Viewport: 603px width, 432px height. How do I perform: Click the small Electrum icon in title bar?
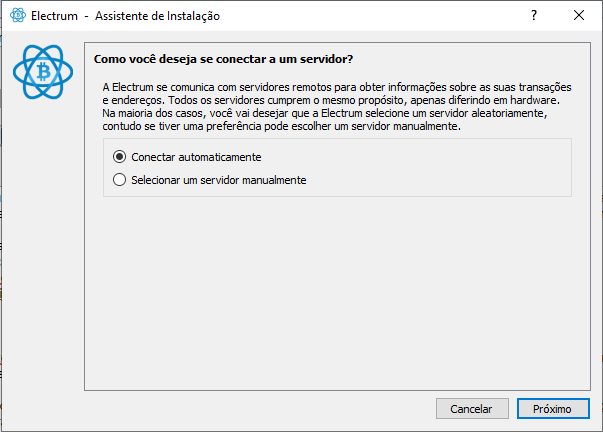click(18, 15)
